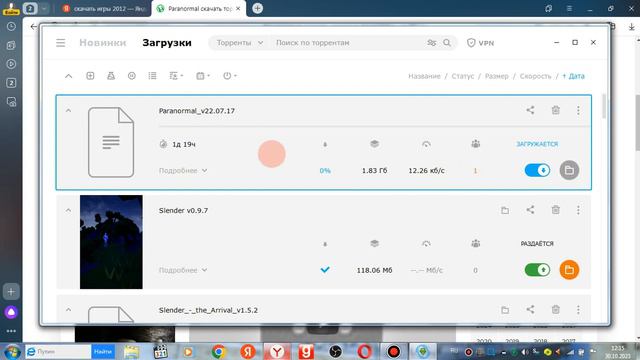Open more options for Paranormal_v22.07.17

tap(578, 110)
